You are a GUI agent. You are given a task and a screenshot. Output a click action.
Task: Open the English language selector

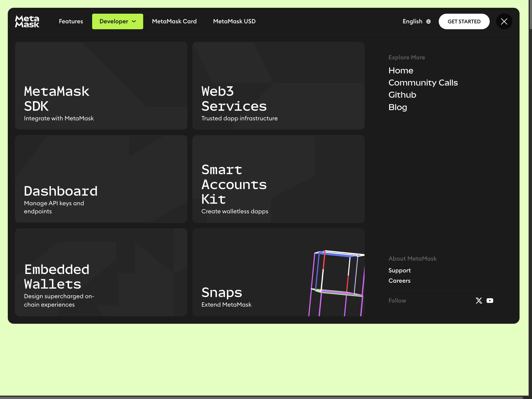tap(417, 21)
